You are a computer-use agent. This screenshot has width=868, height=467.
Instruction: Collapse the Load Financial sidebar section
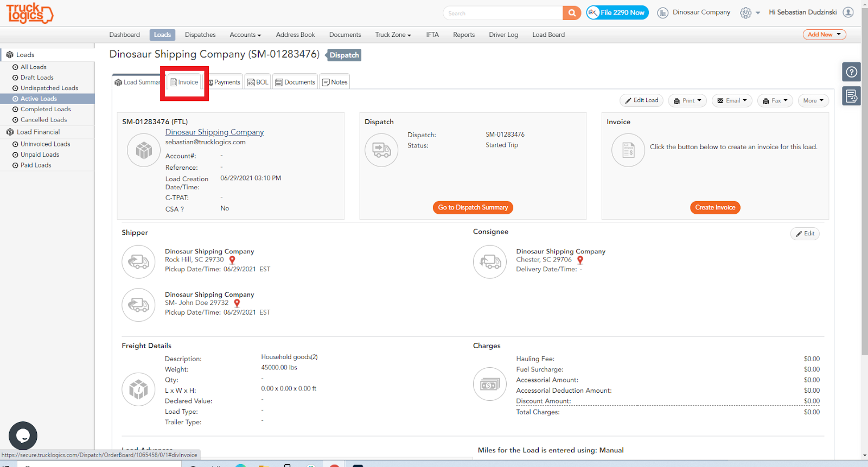(x=47, y=132)
